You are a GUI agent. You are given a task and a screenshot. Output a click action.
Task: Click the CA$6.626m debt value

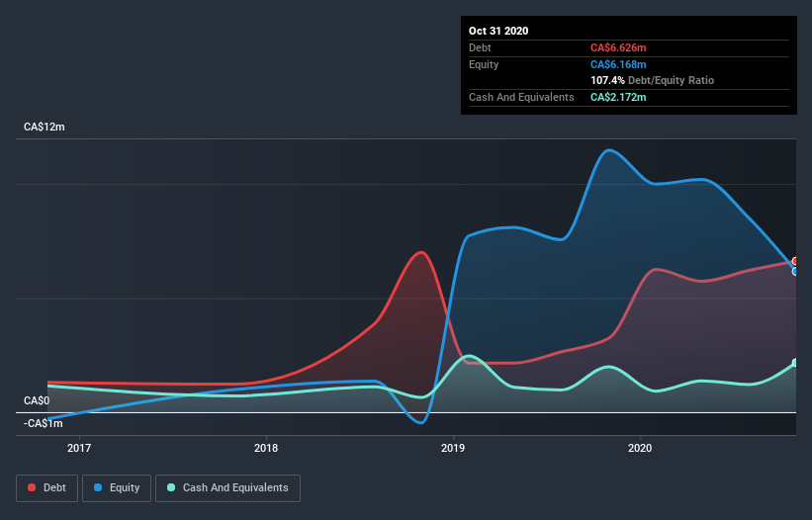pyautogui.click(x=618, y=48)
